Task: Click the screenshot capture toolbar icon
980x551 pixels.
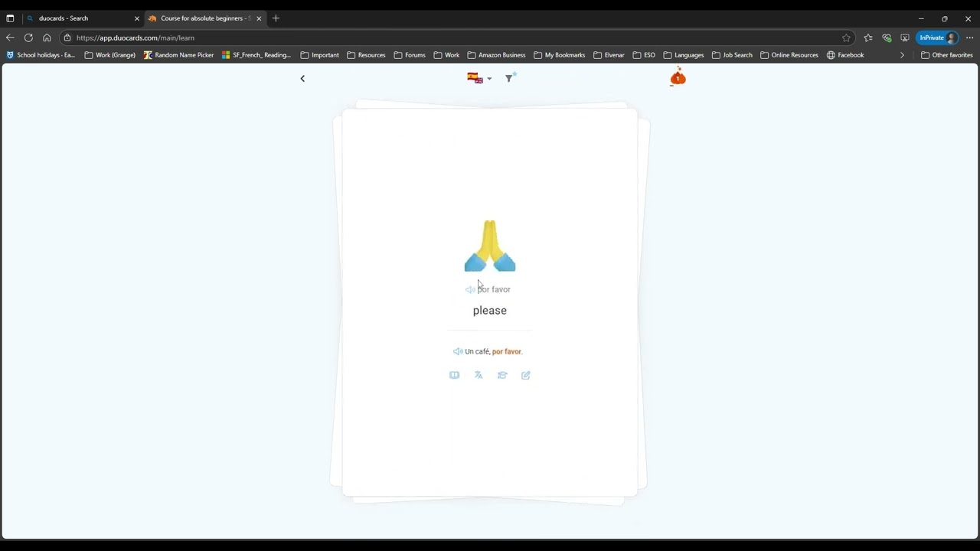Action: pyautogui.click(x=905, y=37)
